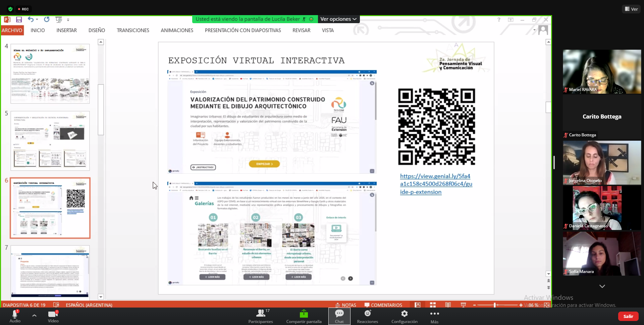Toggle the NOTAS pane

tap(346, 305)
